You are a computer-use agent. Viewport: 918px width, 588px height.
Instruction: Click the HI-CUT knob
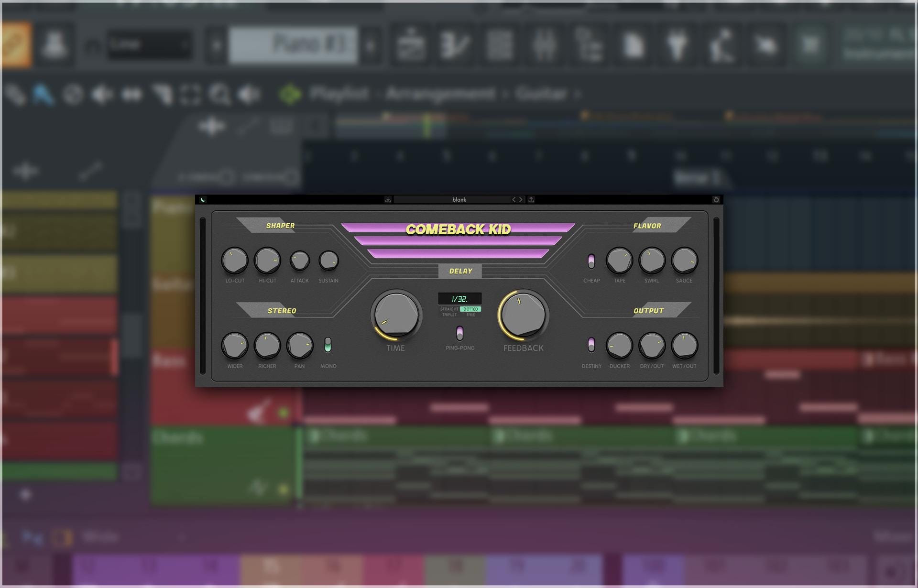pos(267,261)
